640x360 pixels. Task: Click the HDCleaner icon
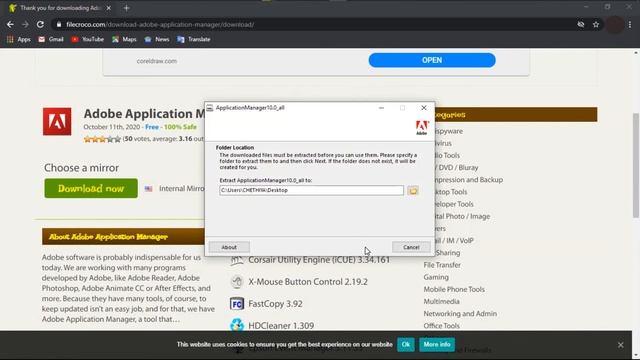click(237, 325)
